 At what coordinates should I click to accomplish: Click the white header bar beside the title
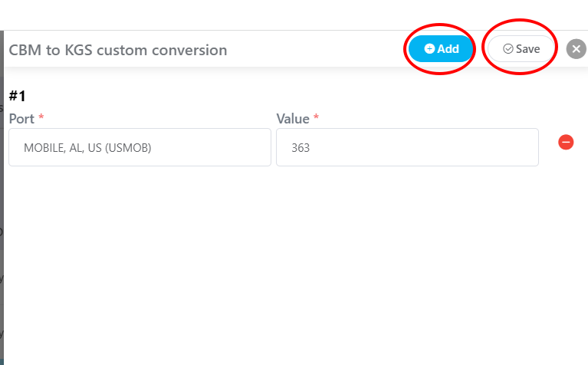[x=315, y=50]
